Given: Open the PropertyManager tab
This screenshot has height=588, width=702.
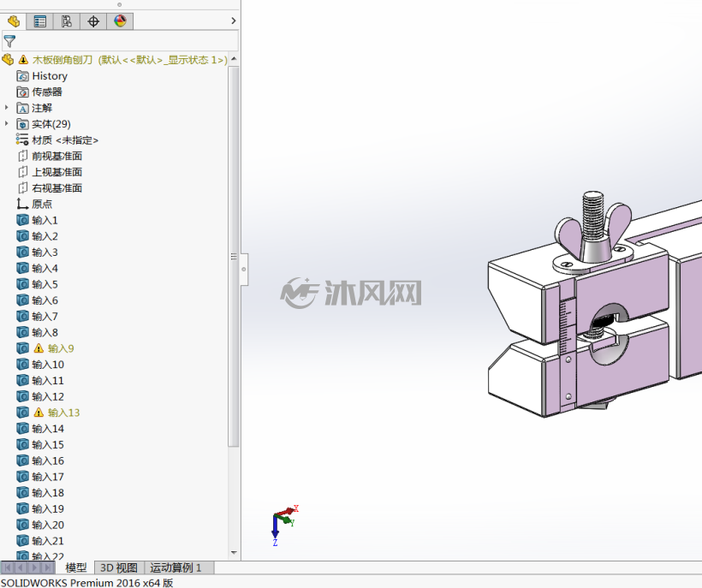Looking at the screenshot, I should pyautogui.click(x=40, y=21).
